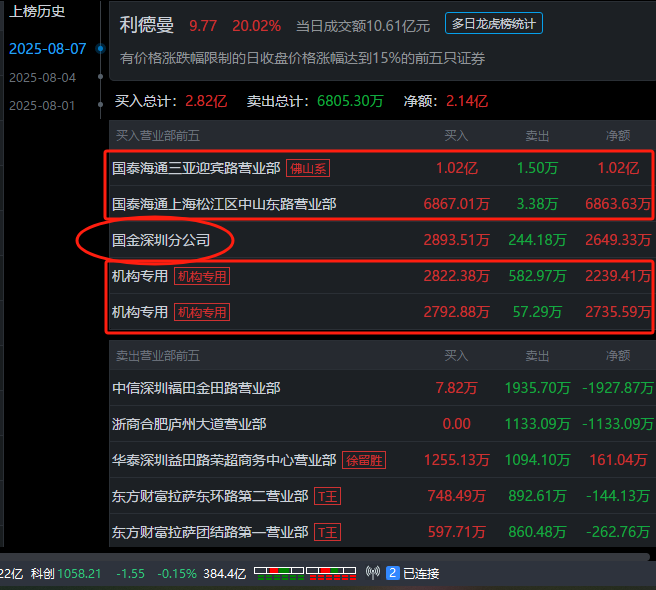The image size is (656, 590).
Task: Click turnover 384.4亿 in status bar
Action: pyautogui.click(x=225, y=573)
